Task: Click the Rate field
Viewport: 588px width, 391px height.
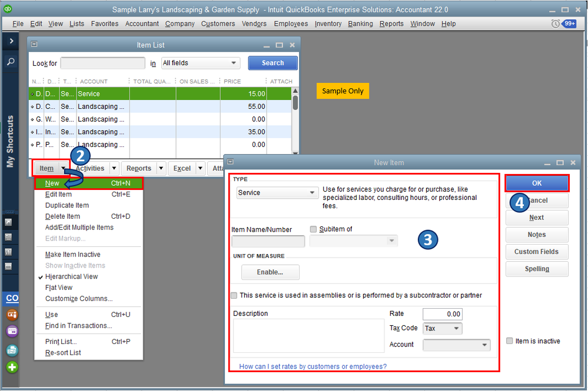Action: tap(443, 314)
